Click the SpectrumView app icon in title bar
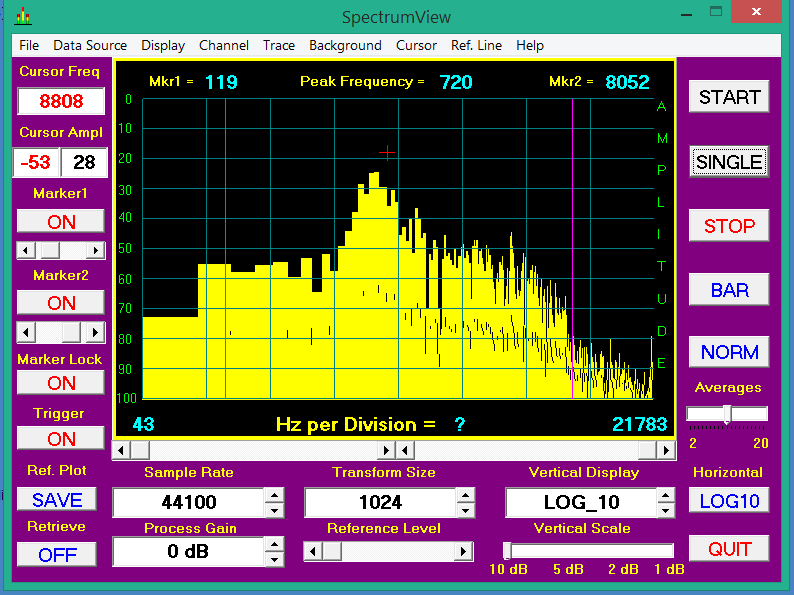The image size is (794, 595). (23, 17)
